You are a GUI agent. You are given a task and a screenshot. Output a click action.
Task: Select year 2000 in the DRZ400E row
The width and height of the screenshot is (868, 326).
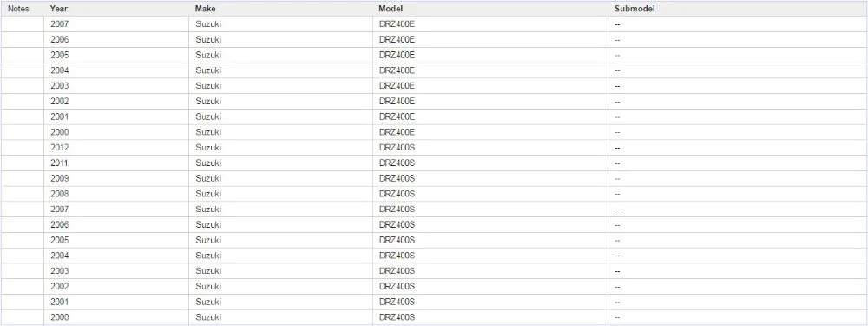tap(59, 132)
